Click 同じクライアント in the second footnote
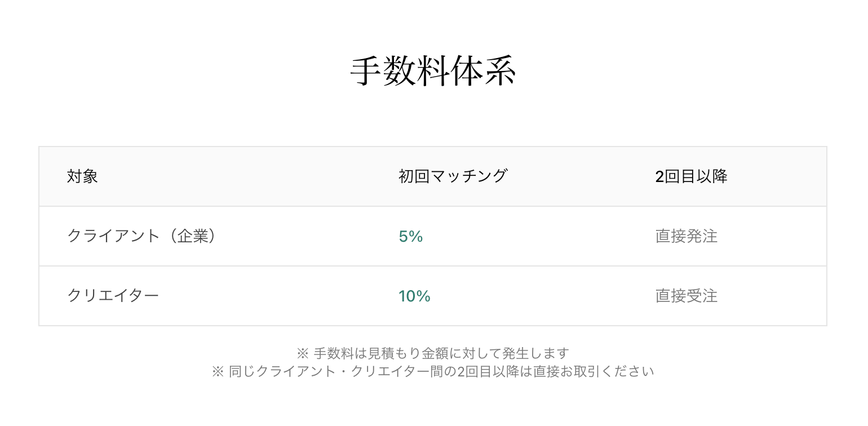This screenshot has width=868, height=426. tap(283, 372)
